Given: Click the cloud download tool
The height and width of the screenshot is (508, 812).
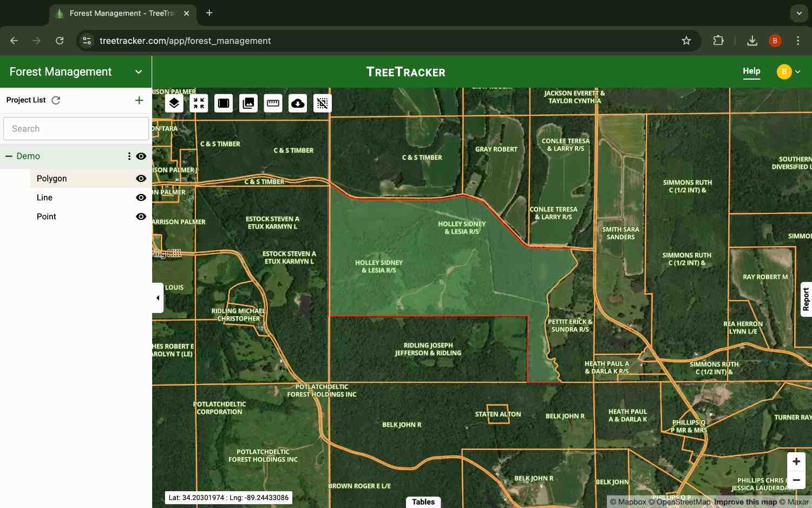Looking at the screenshot, I should pyautogui.click(x=297, y=103).
